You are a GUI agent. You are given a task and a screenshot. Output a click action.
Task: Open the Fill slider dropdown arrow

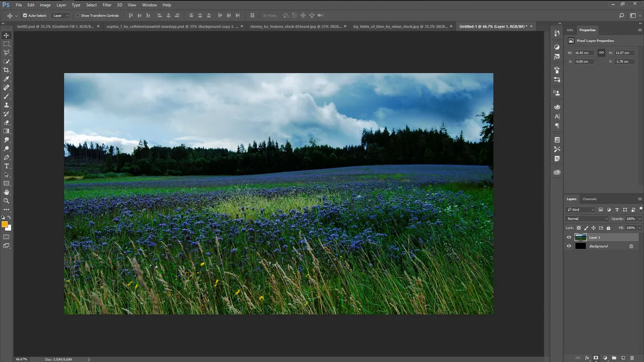coord(639,228)
